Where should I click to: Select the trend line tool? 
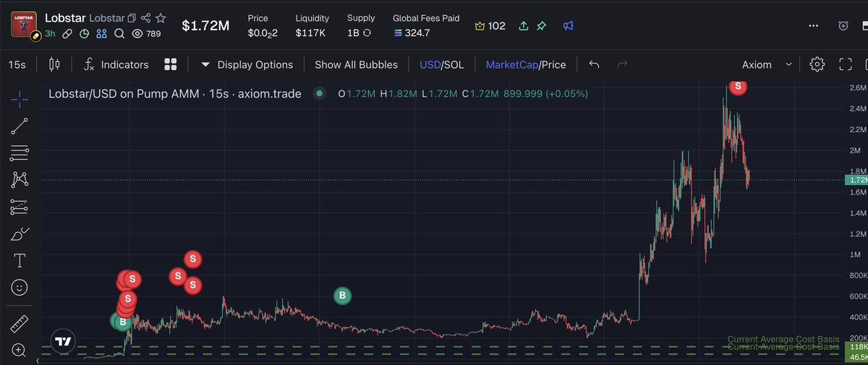coord(20,126)
